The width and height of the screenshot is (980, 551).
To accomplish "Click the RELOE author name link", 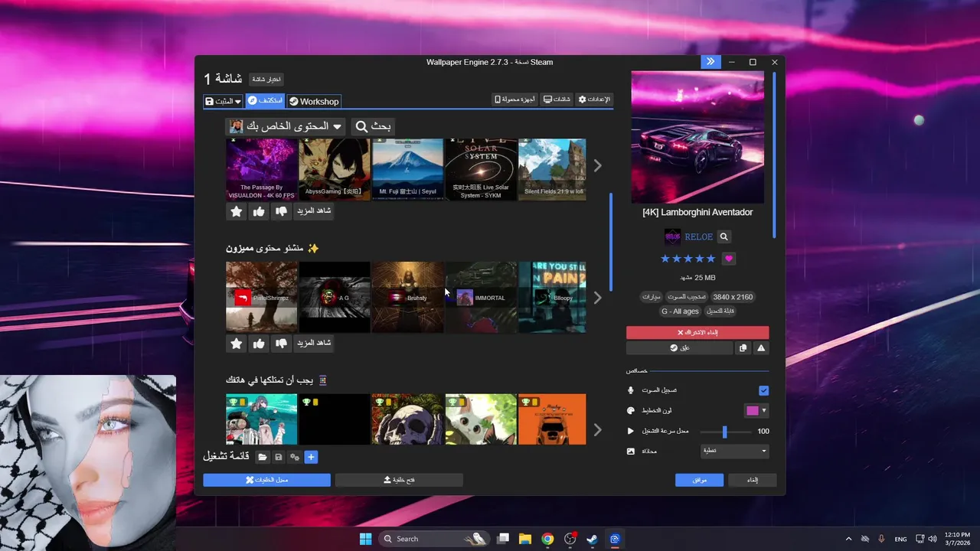I will 699,237.
